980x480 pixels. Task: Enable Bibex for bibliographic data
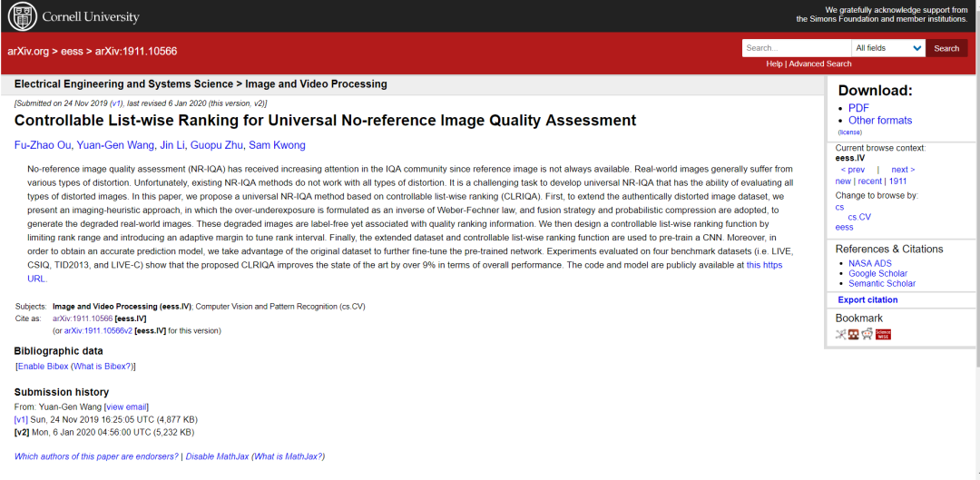(43, 367)
